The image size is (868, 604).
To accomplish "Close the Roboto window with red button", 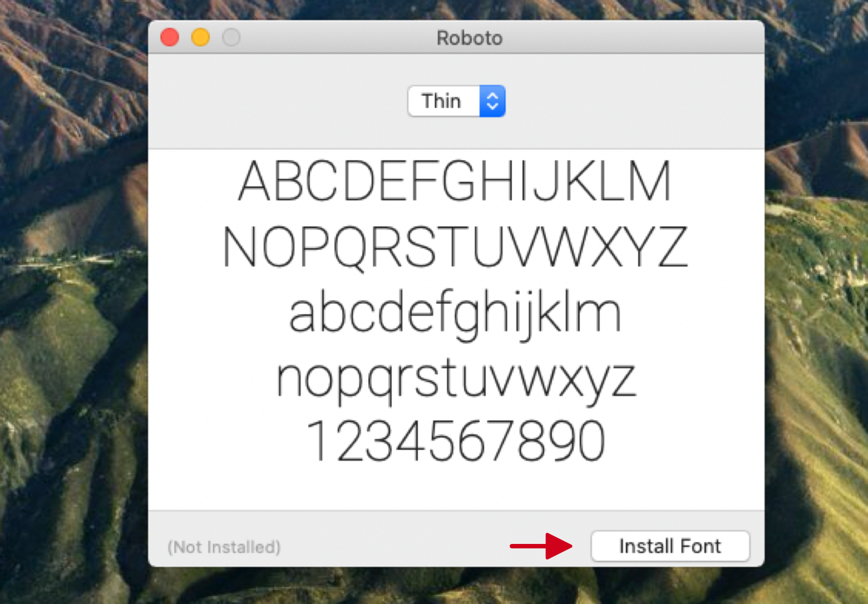I will 170,37.
